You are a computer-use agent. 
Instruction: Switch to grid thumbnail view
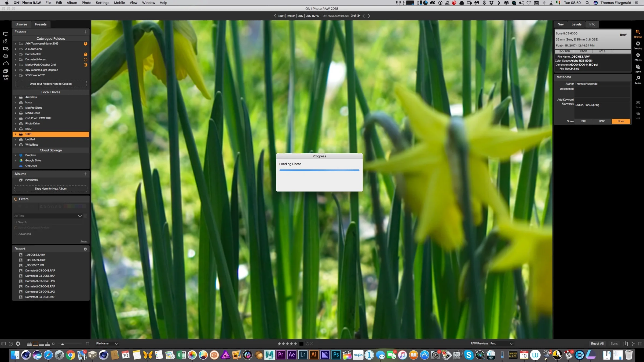pos(29,343)
